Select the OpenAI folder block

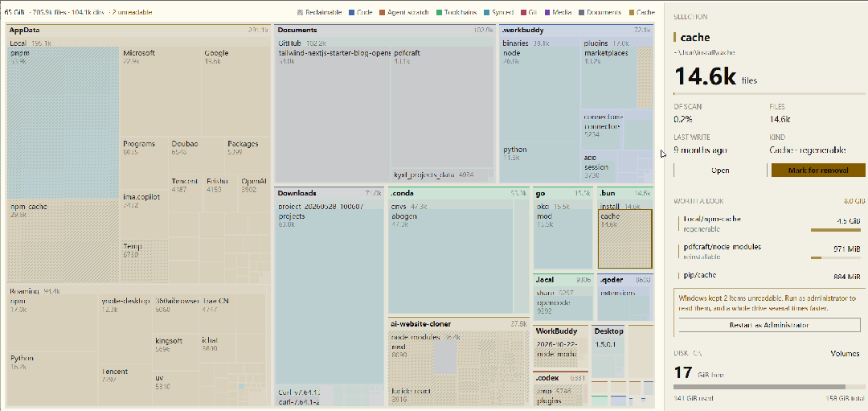point(254,193)
